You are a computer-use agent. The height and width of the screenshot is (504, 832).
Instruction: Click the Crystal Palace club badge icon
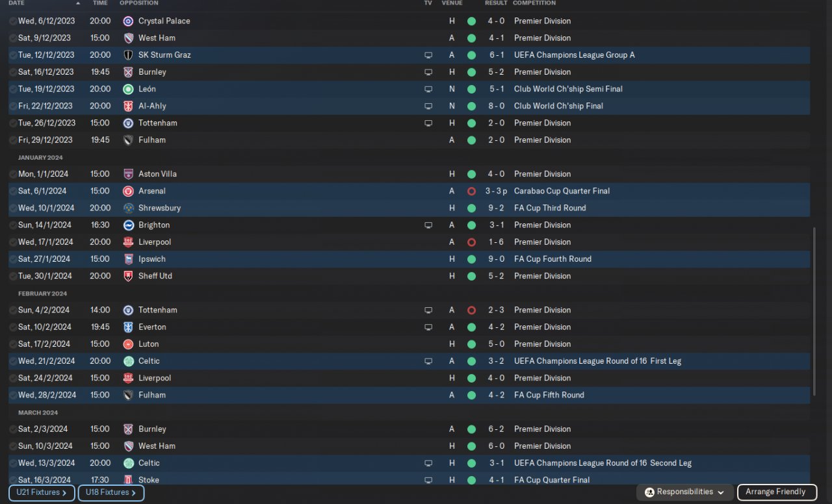(x=129, y=21)
